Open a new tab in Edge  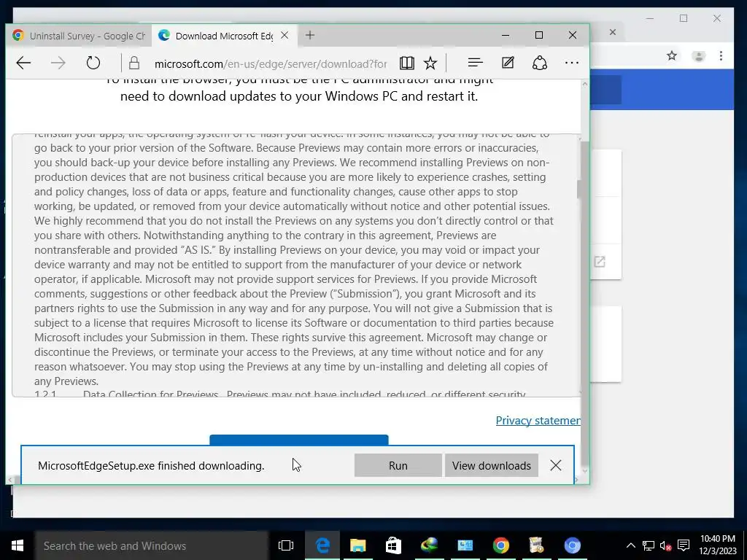tap(310, 35)
